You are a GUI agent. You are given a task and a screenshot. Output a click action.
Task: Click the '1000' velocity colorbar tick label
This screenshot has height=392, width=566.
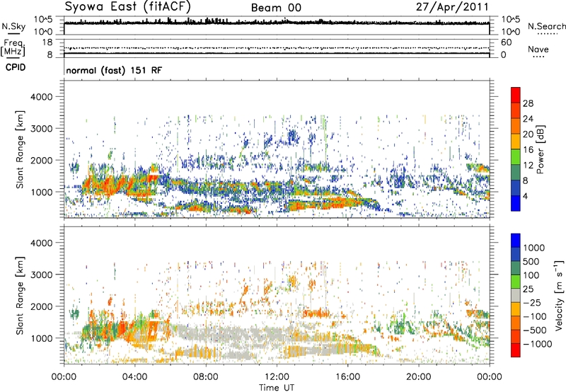pos(534,248)
